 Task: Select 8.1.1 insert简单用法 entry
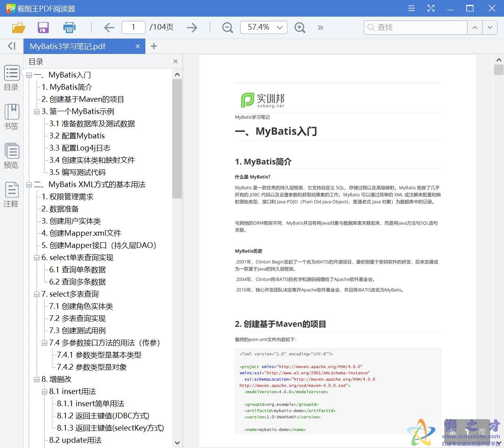pyautogui.click(x=91, y=404)
